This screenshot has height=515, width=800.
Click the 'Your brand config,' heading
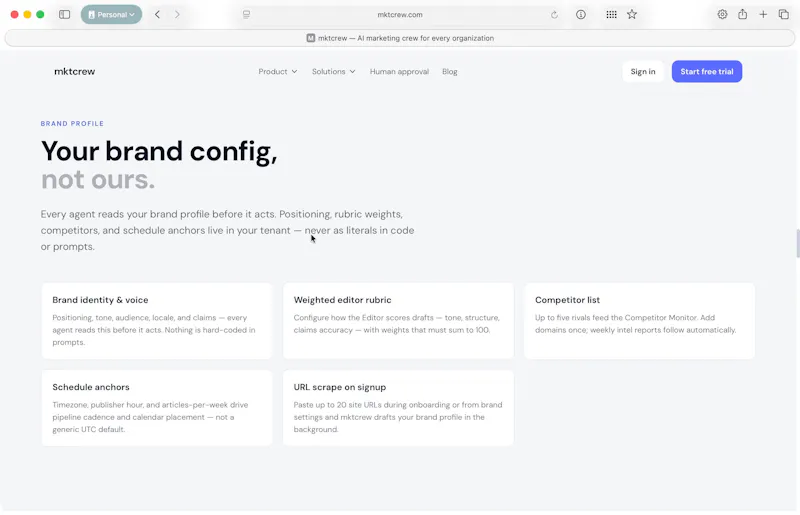pyautogui.click(x=159, y=151)
